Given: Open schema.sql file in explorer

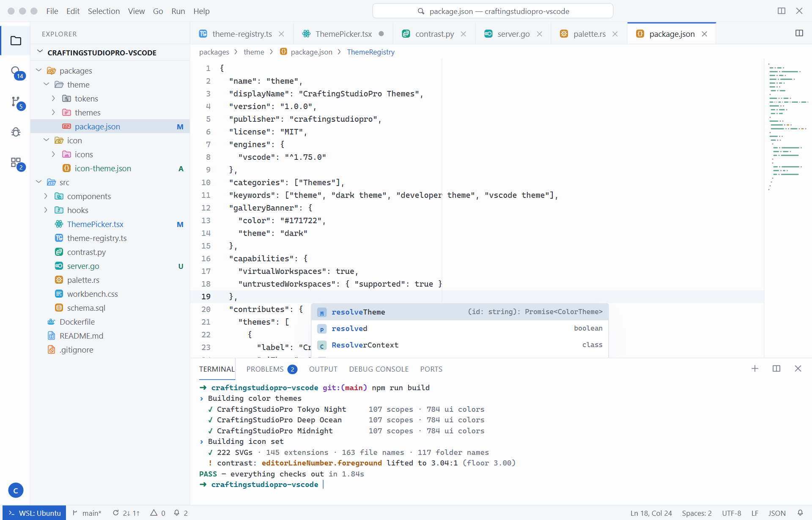Looking at the screenshot, I should click(110, 308).
